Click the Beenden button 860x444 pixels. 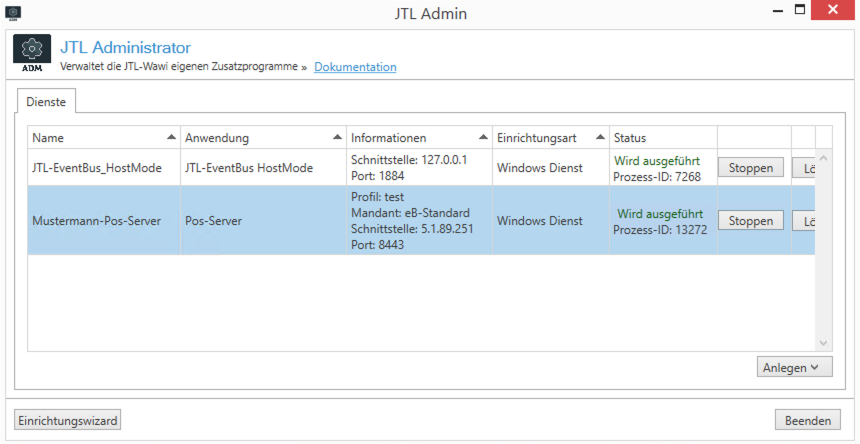click(808, 421)
